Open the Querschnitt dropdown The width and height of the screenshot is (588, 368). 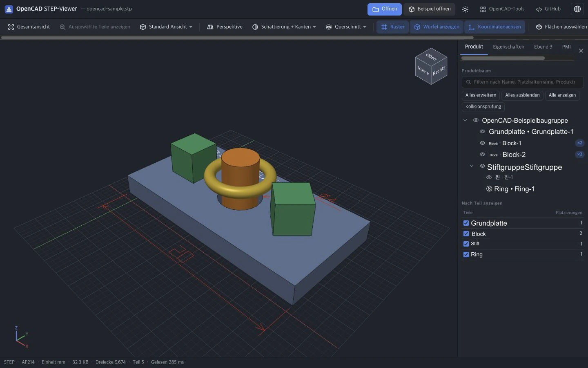pos(346,27)
